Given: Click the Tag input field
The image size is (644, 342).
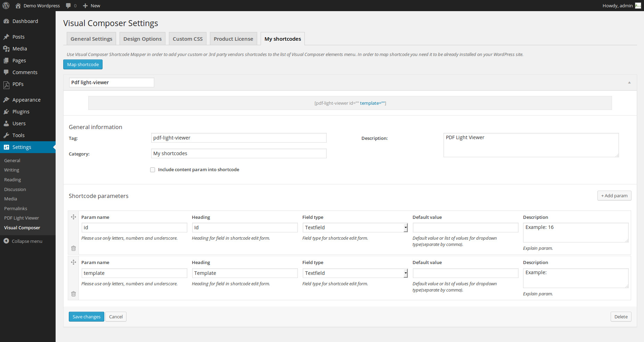Looking at the screenshot, I should click(x=239, y=138).
